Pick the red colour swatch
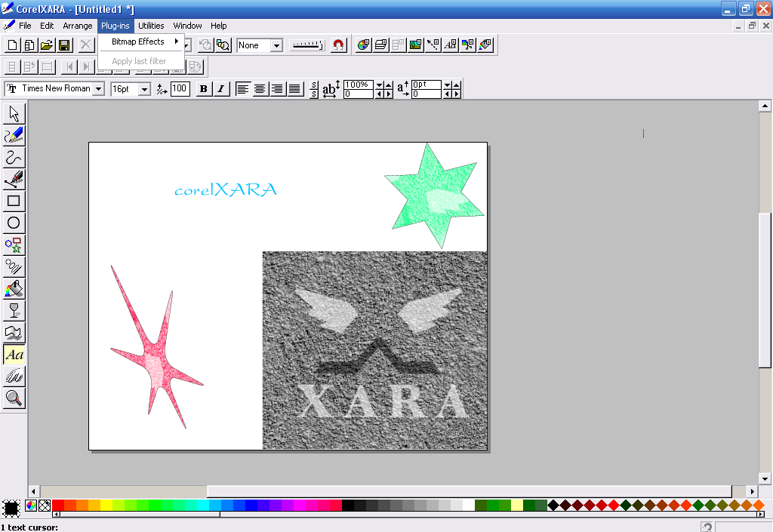The image size is (773, 532). point(57,505)
